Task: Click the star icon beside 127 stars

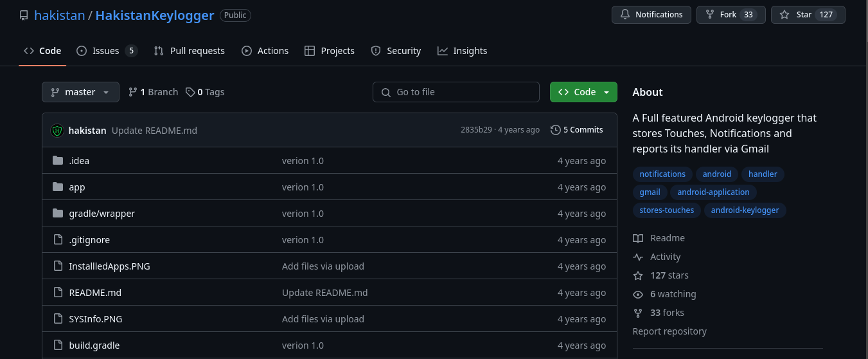Action: pyautogui.click(x=638, y=275)
